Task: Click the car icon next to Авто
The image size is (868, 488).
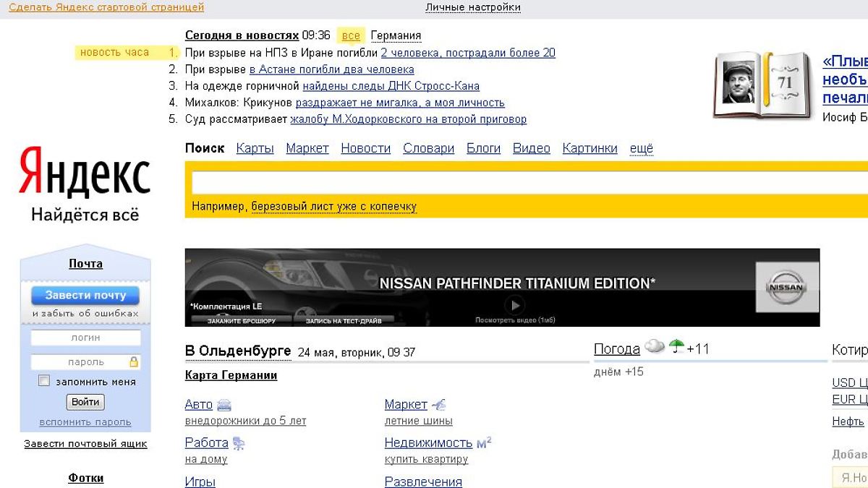Action: (224, 405)
